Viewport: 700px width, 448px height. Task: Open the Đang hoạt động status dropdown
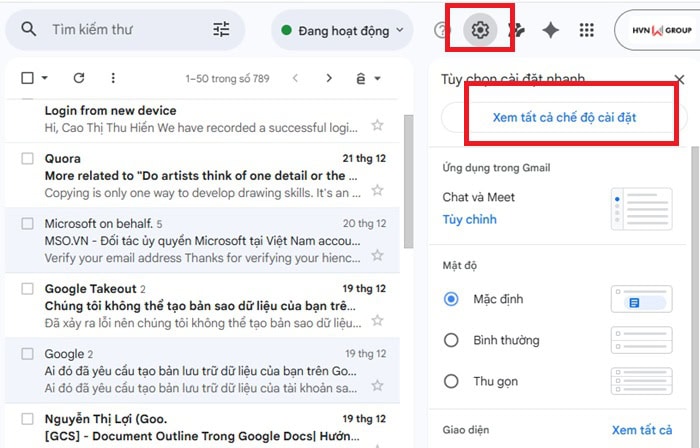coord(342,30)
